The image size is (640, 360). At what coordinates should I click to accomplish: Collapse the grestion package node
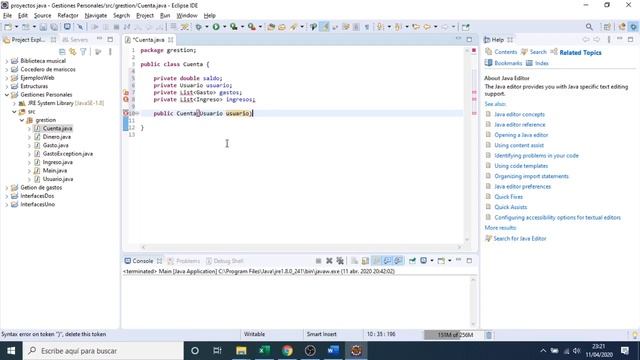22,120
